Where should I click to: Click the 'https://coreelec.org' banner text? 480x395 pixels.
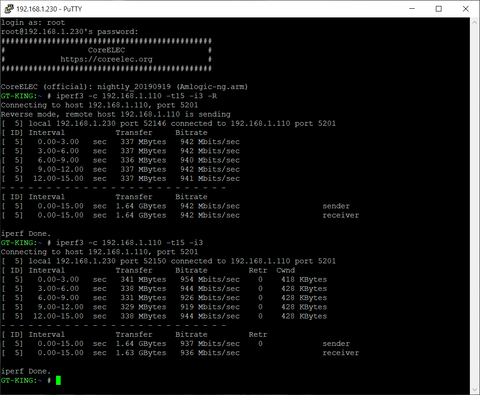[x=106, y=59]
